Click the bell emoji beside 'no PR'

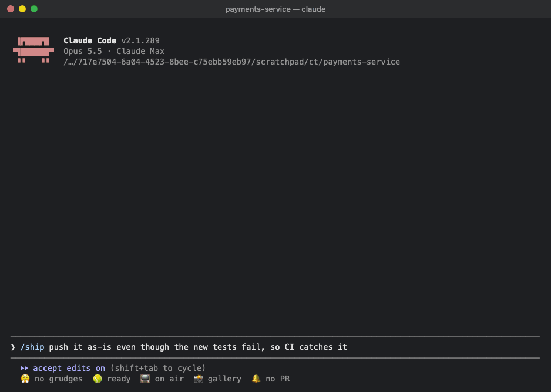tap(256, 379)
